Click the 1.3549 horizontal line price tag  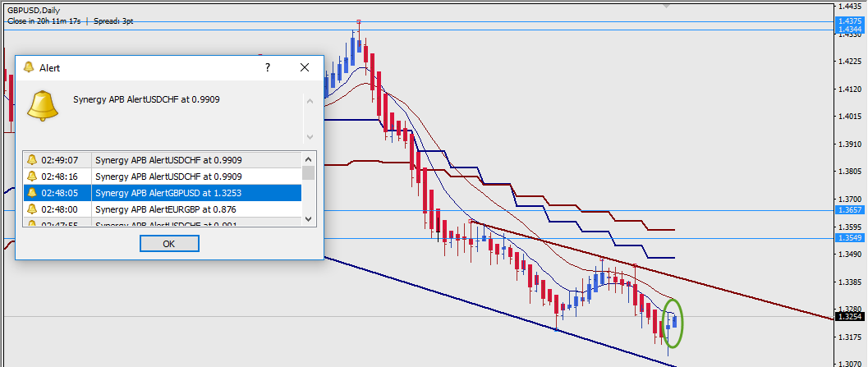849,238
